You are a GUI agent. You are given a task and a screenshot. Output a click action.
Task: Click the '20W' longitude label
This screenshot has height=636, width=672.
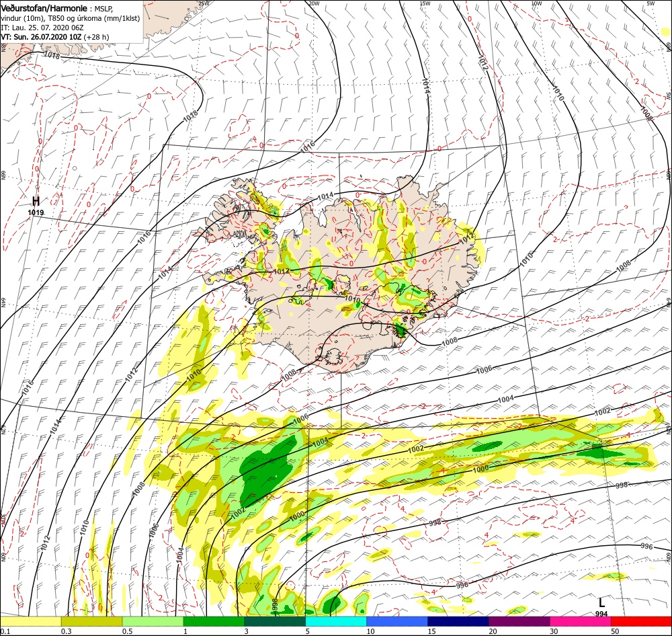click(314, 3)
